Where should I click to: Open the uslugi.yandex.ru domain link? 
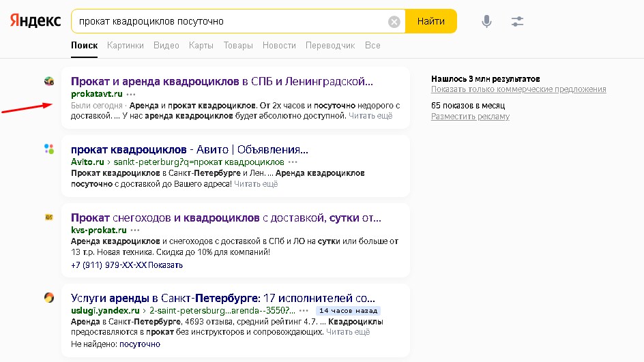pyautogui.click(x=105, y=310)
